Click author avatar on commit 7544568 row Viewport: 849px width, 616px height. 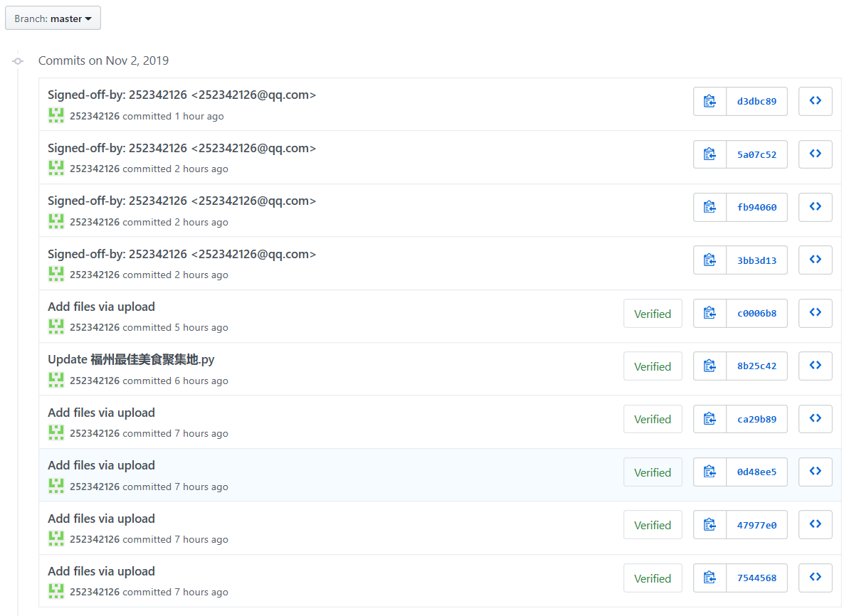point(56,591)
